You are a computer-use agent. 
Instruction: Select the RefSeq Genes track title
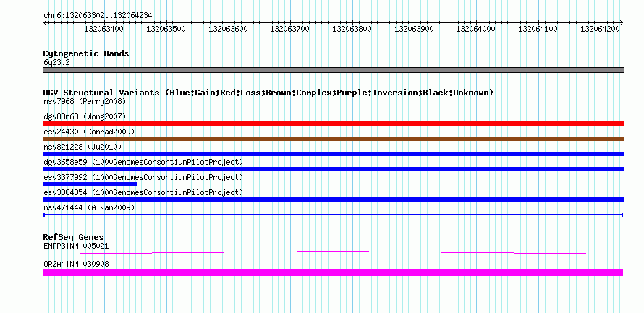74,237
